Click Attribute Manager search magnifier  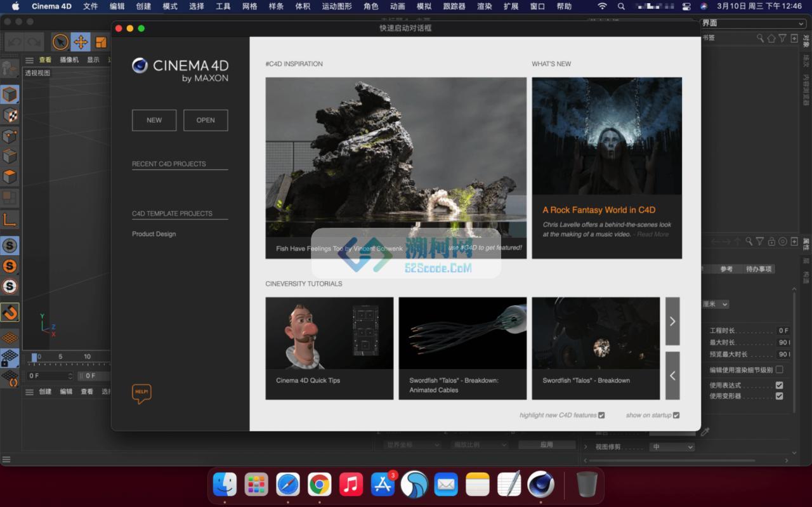coord(749,241)
